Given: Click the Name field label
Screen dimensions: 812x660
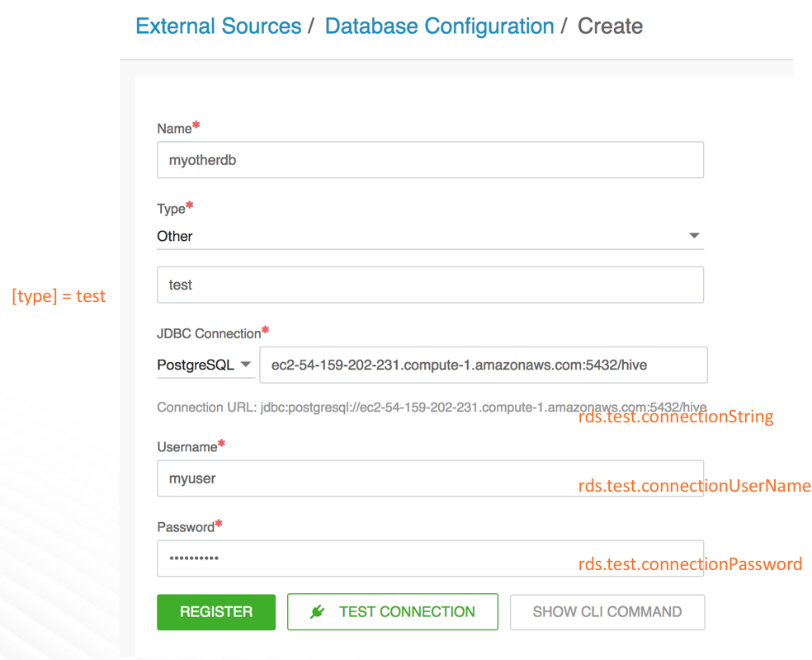Looking at the screenshot, I should tap(174, 129).
